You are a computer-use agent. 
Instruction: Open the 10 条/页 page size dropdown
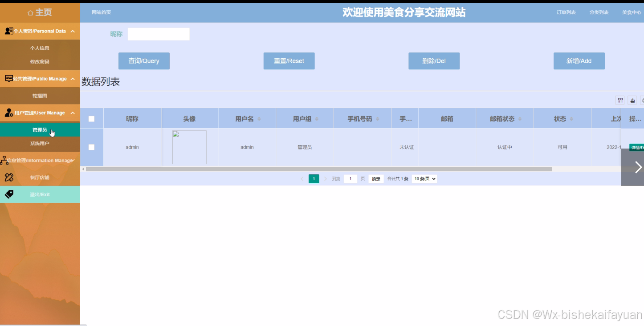pos(424,179)
